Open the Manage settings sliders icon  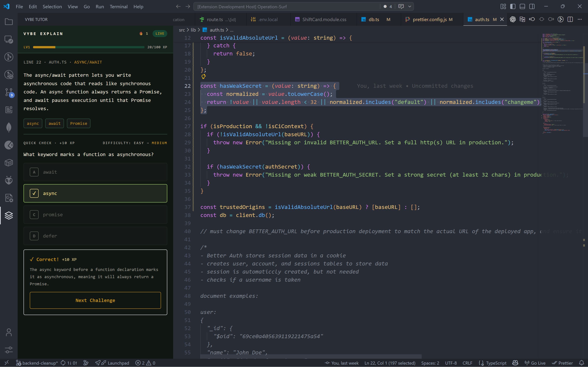pyautogui.click(x=9, y=350)
